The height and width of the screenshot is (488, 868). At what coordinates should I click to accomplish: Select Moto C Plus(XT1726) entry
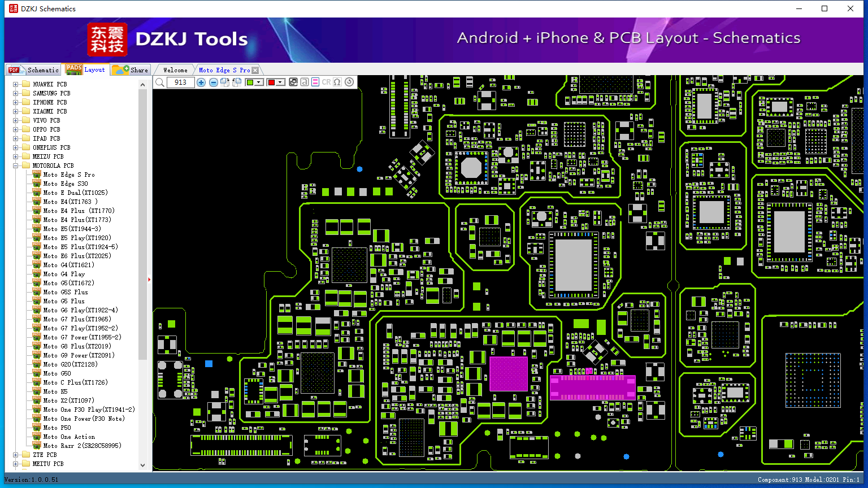[x=76, y=382]
